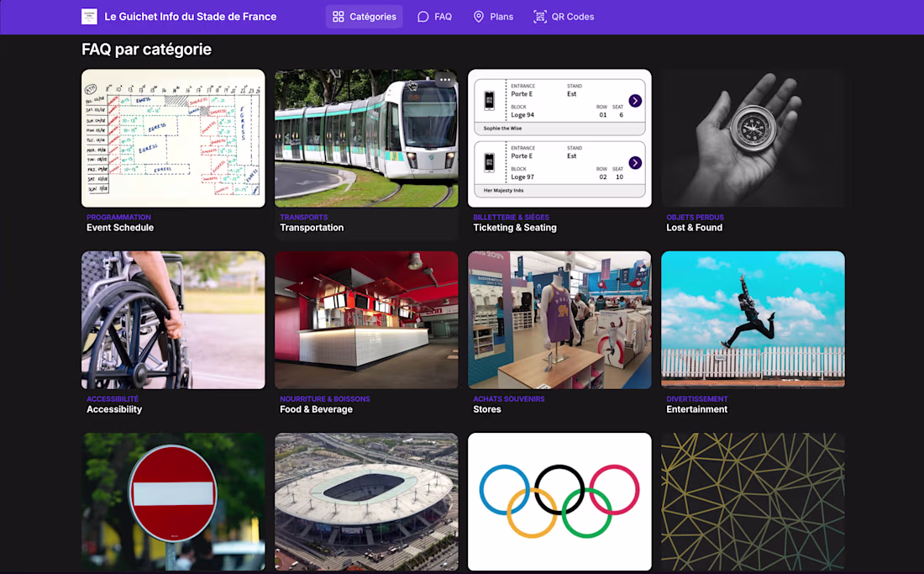Screen dimensions: 924x574
Task: Click the wheelchair photo thumbnail
Action: tap(173, 320)
